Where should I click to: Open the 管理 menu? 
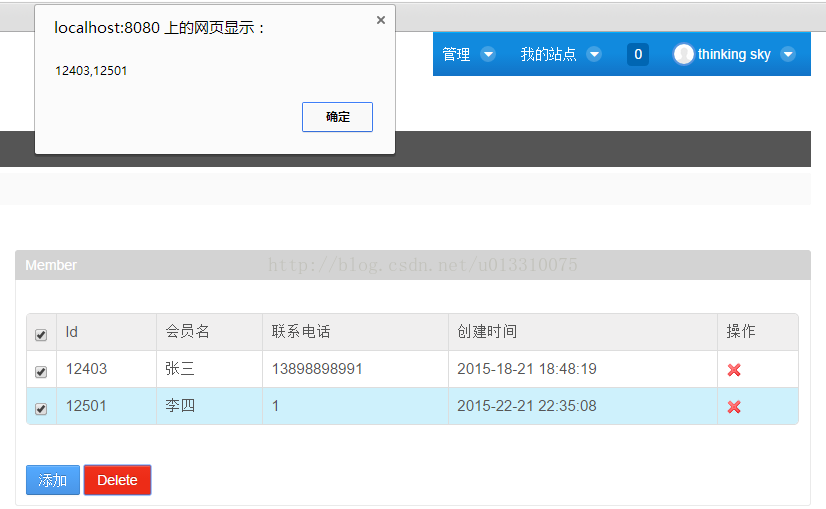[456, 54]
